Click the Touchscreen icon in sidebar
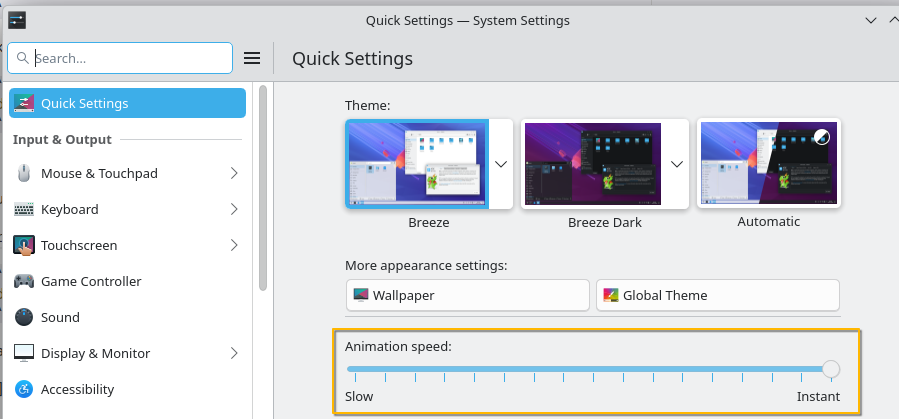This screenshot has width=899, height=419. coord(24,246)
